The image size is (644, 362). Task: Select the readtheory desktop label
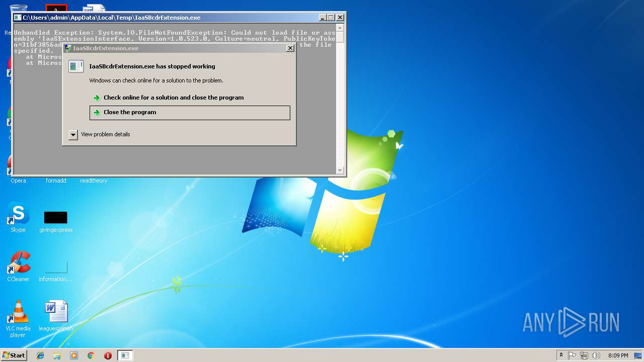pyautogui.click(x=94, y=180)
